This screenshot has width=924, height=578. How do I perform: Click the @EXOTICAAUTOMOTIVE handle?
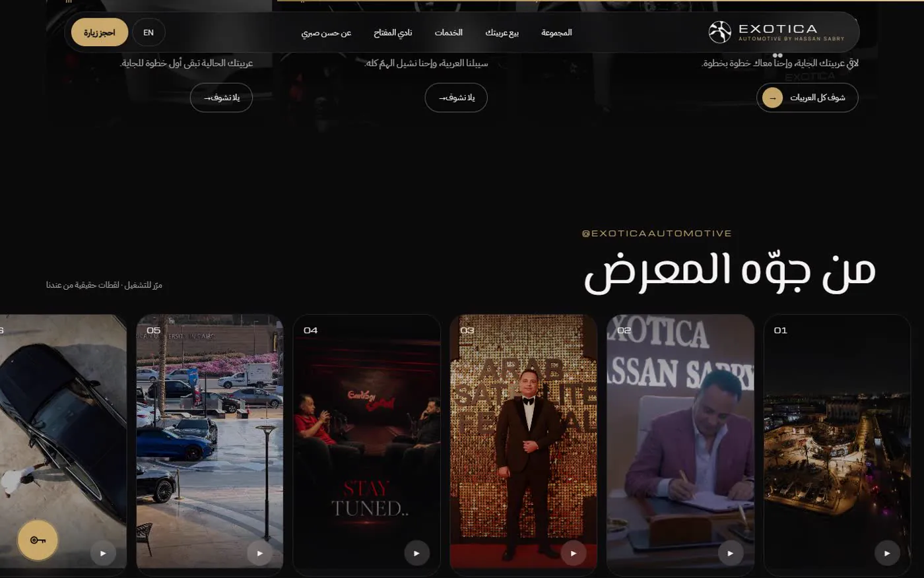[657, 233]
